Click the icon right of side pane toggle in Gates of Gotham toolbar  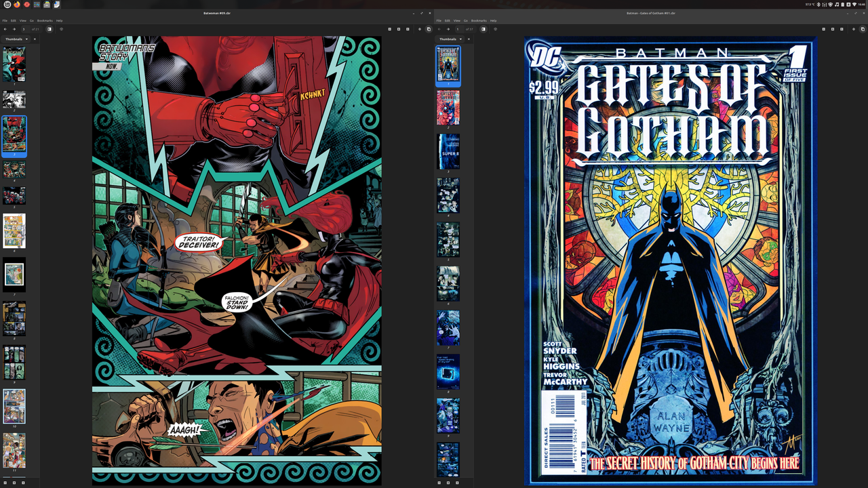pos(495,29)
